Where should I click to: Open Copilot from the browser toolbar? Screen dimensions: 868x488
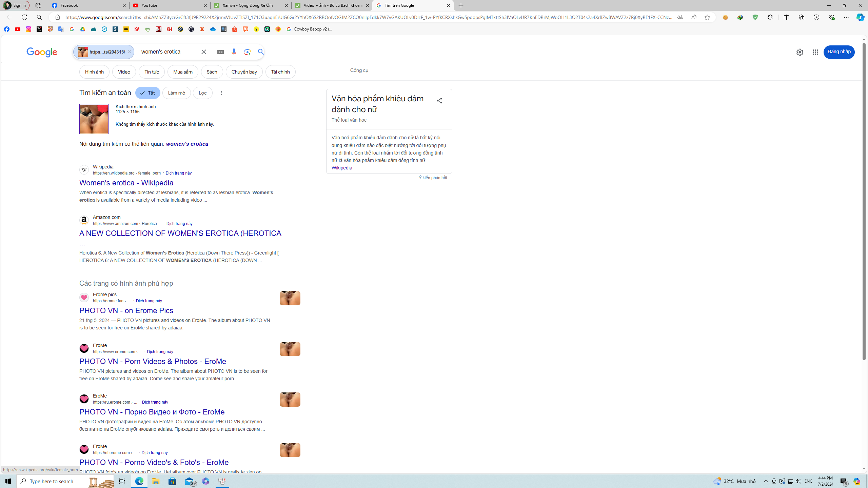point(860,17)
